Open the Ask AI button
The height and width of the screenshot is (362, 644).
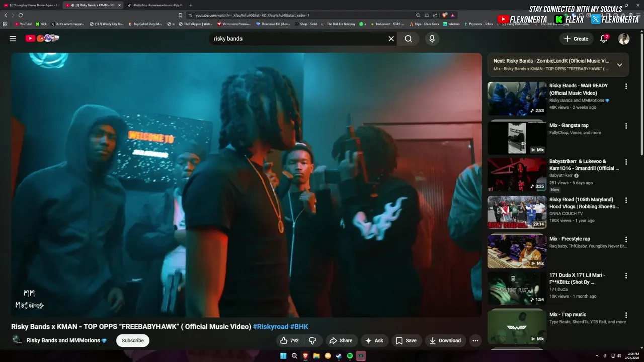[374, 340]
